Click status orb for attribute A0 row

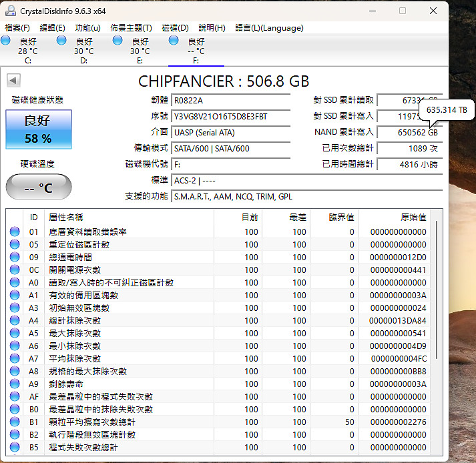click(15, 282)
